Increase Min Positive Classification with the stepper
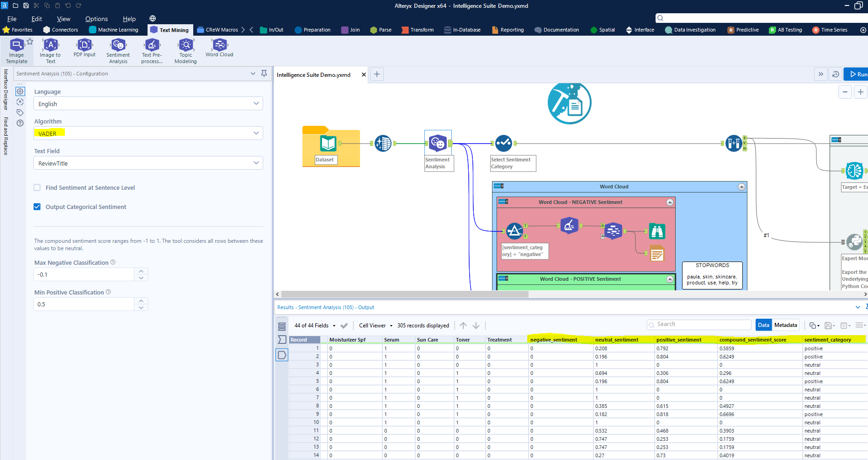The width and height of the screenshot is (868, 460). pyautogui.click(x=141, y=301)
